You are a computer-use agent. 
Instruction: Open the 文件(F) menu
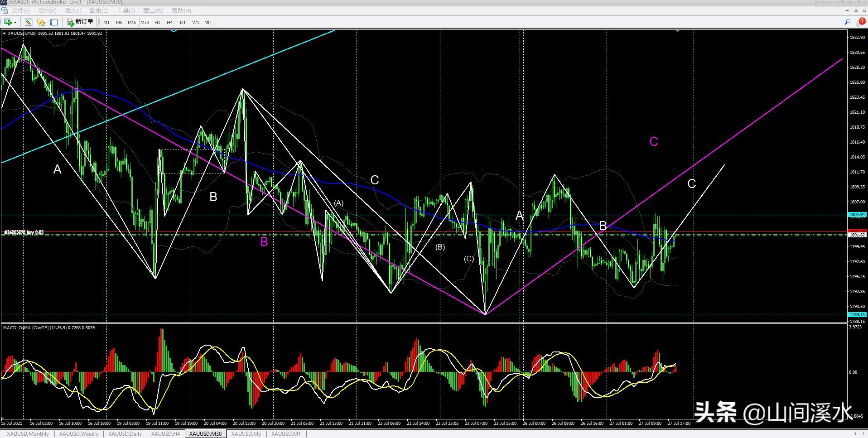tap(20, 10)
